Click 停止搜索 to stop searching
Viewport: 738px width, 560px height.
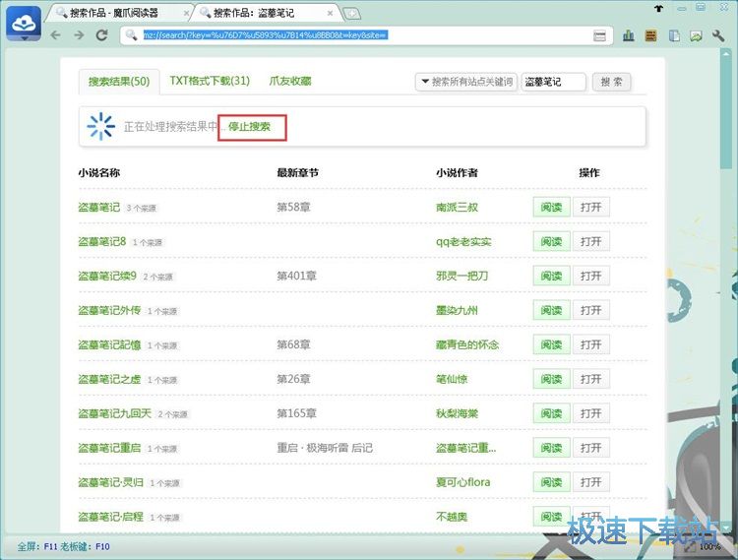[250, 127]
